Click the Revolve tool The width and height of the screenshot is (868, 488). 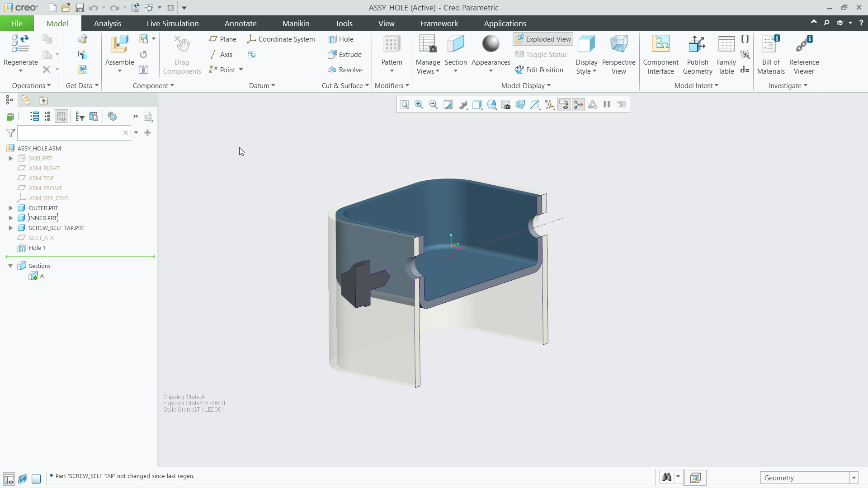coord(345,70)
